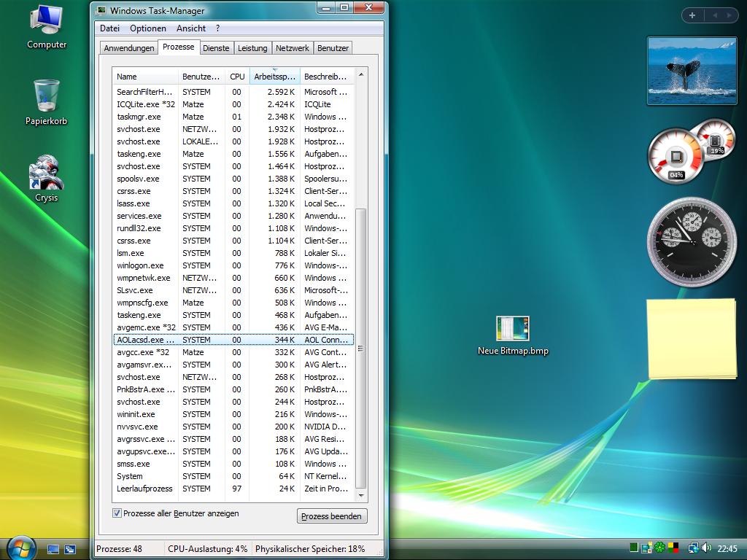Click the sidebar next gadgets arrow
This screenshot has width=747, height=560.
pyautogui.click(x=729, y=15)
